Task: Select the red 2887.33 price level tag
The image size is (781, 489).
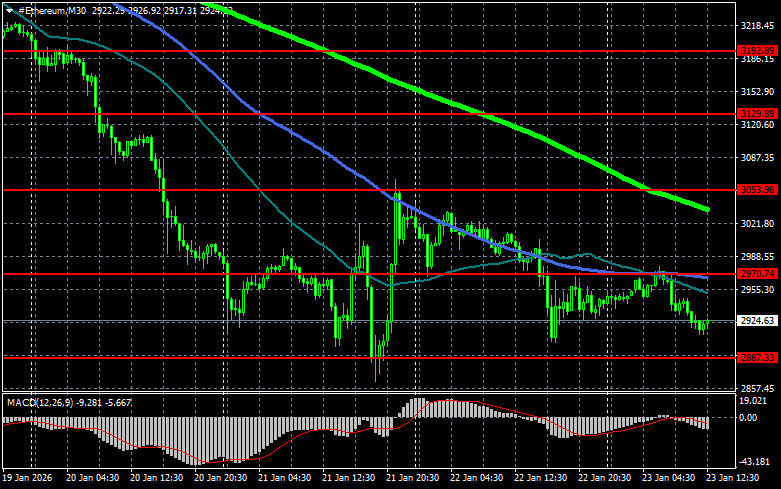Action: [757, 358]
